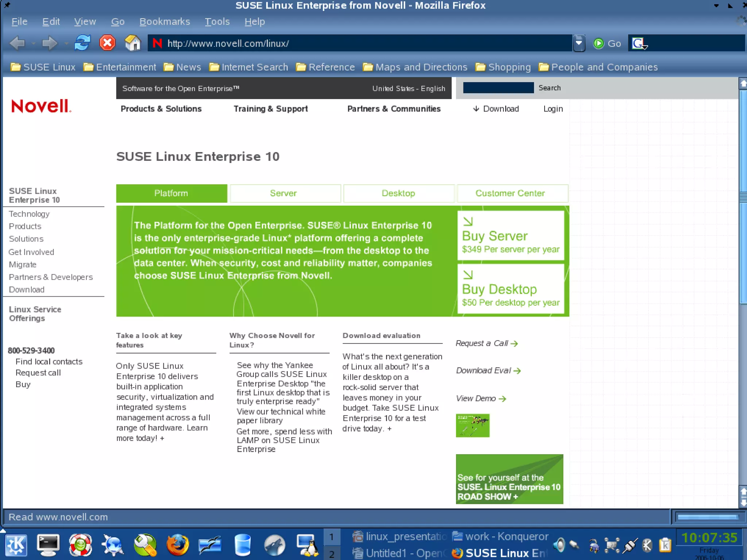
Task: Launch Firefox from the panel
Action: [178, 545]
